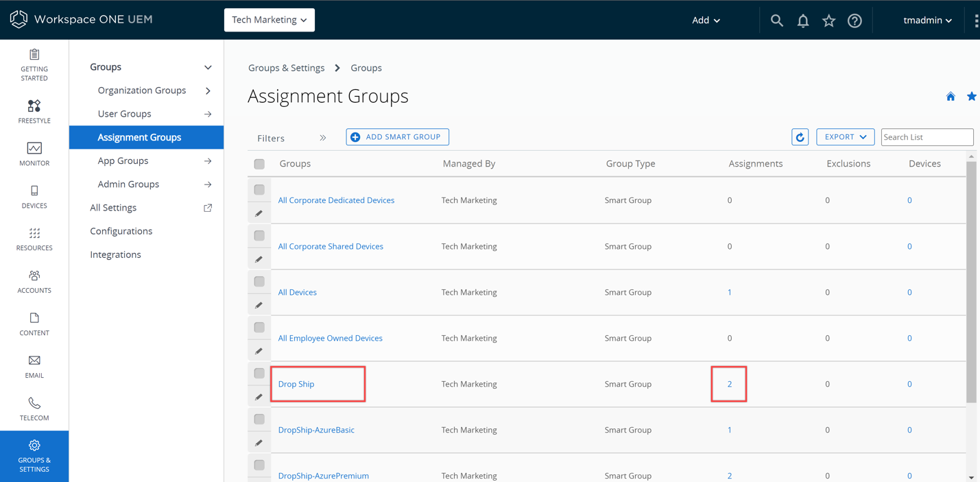Open the Tech Marketing organization group selector
Screen dimensions: 980x482
click(x=269, y=20)
